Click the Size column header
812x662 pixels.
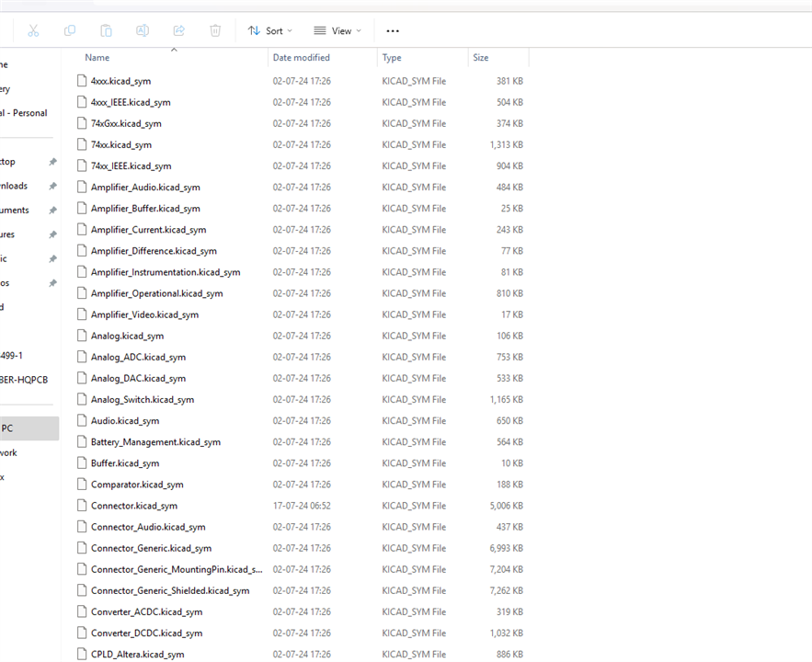tap(481, 58)
